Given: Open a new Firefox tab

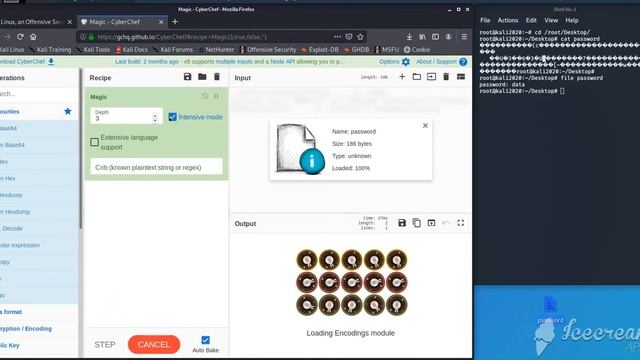Looking at the screenshot, I should [175, 22].
